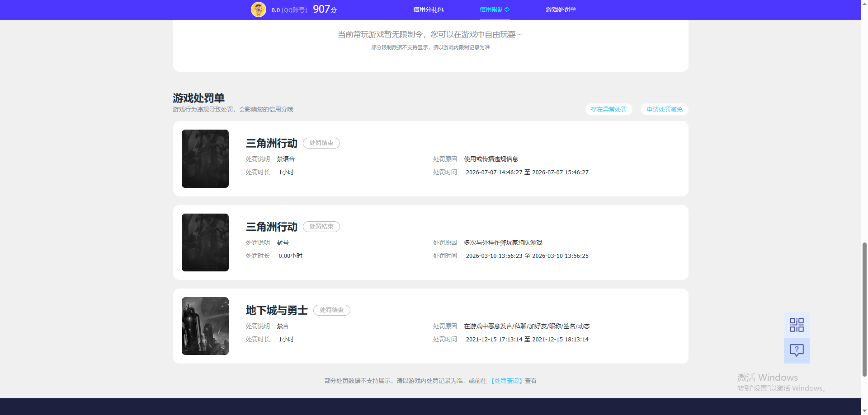Click the page vertical scrollbar thumb
Image resolution: width=868 pixels, height=415 pixels.
pyautogui.click(x=864, y=309)
